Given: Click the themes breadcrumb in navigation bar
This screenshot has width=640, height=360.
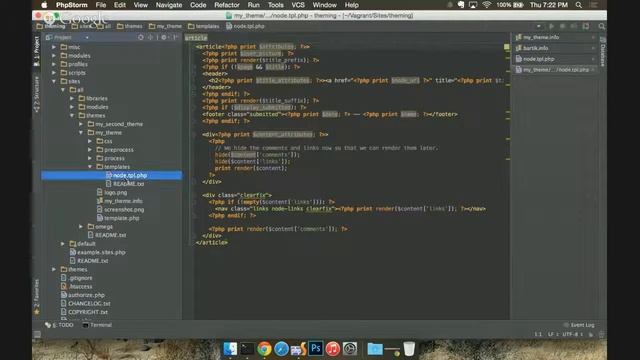Looking at the screenshot, I should click(x=130, y=26).
